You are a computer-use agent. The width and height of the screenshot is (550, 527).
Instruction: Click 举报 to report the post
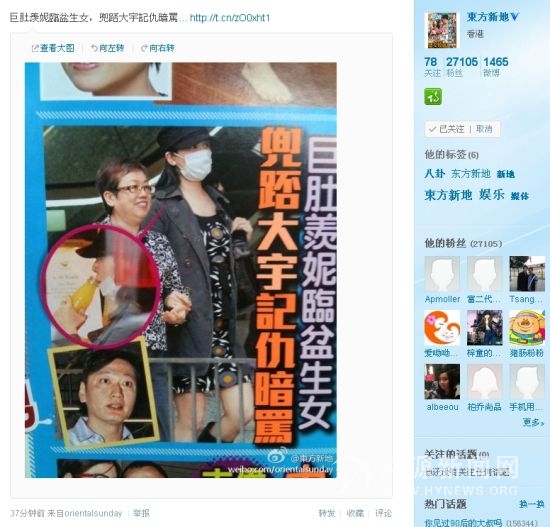tap(141, 513)
